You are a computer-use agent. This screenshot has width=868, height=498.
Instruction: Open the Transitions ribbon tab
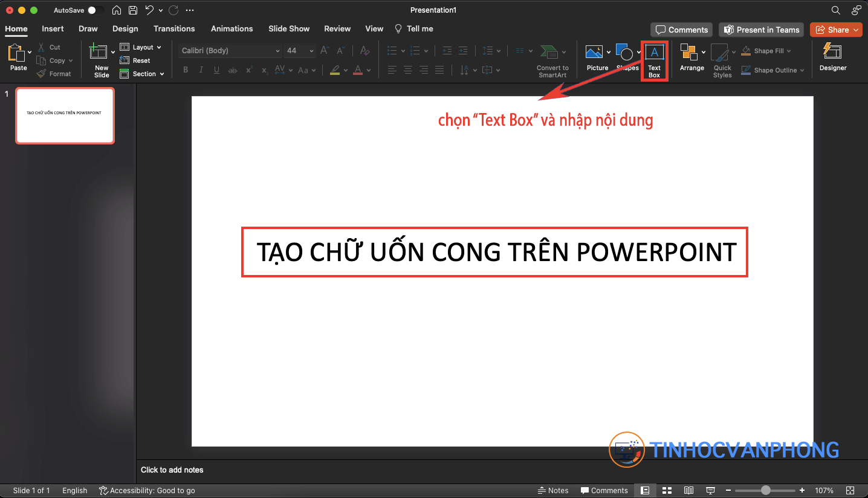point(174,28)
